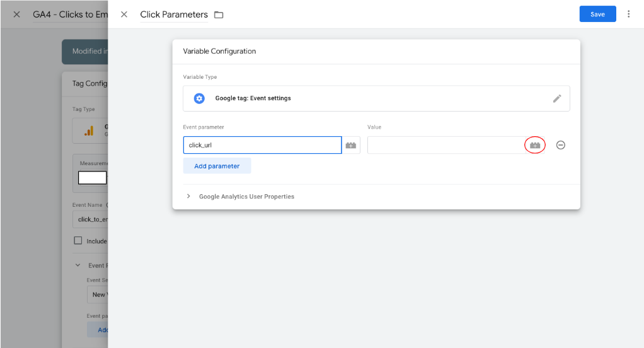Click the Add parameter button
The height and width of the screenshot is (348, 644).
click(x=217, y=166)
